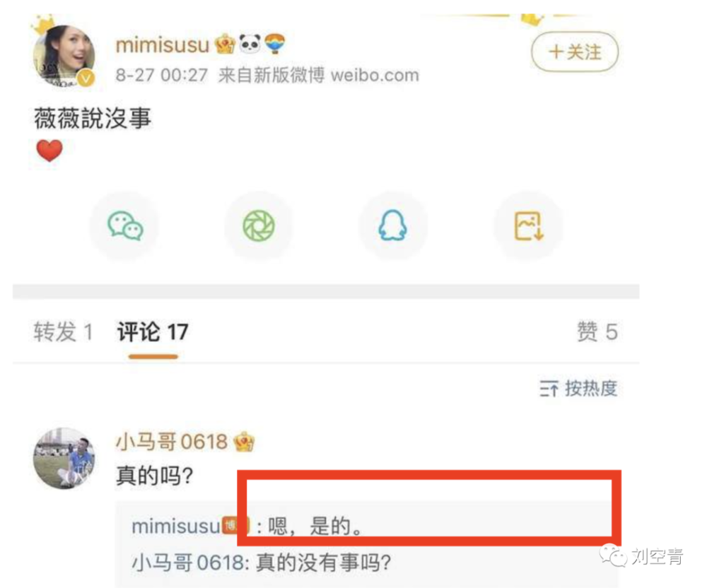Viewport: 707px width, 588px height.
Task: Click the red heart emoji in post
Action: [49, 151]
